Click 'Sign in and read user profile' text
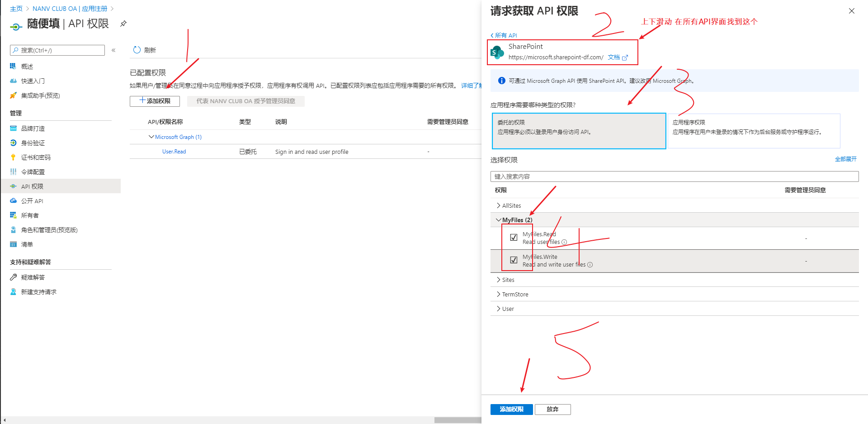 (312, 152)
